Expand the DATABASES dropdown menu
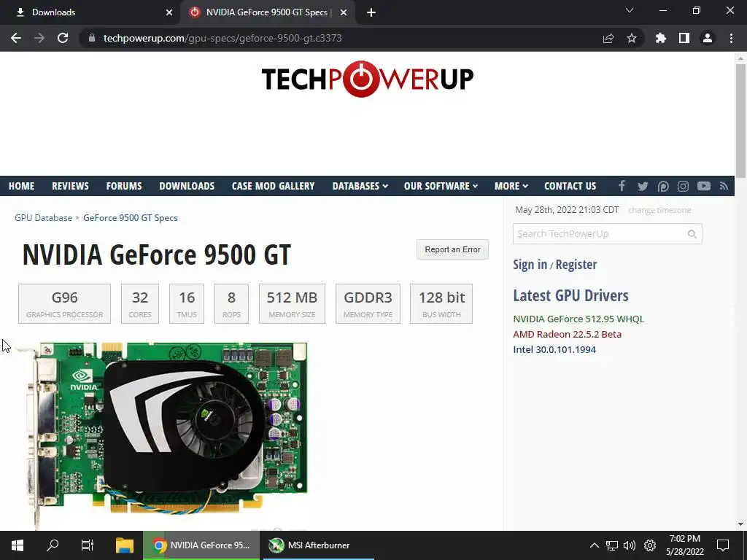The width and height of the screenshot is (747, 560). coord(360,186)
